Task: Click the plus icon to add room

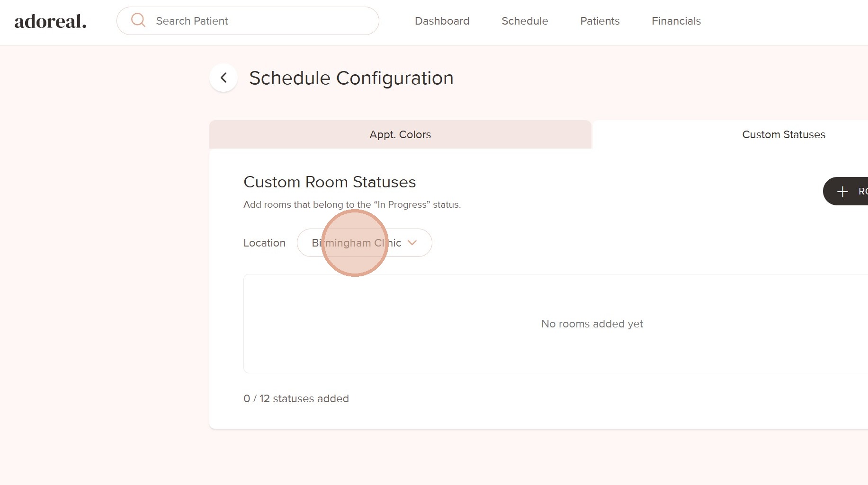Action: [842, 192]
